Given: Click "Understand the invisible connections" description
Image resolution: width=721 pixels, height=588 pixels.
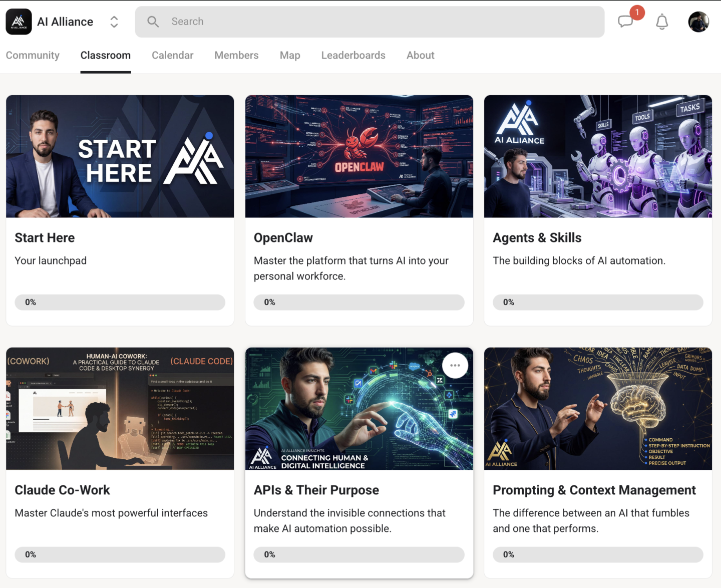Looking at the screenshot, I should point(349,521).
